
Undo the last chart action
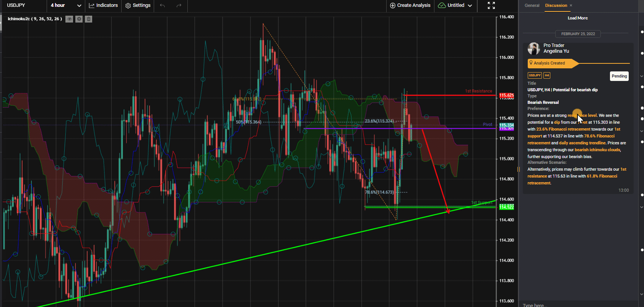pos(163,5)
